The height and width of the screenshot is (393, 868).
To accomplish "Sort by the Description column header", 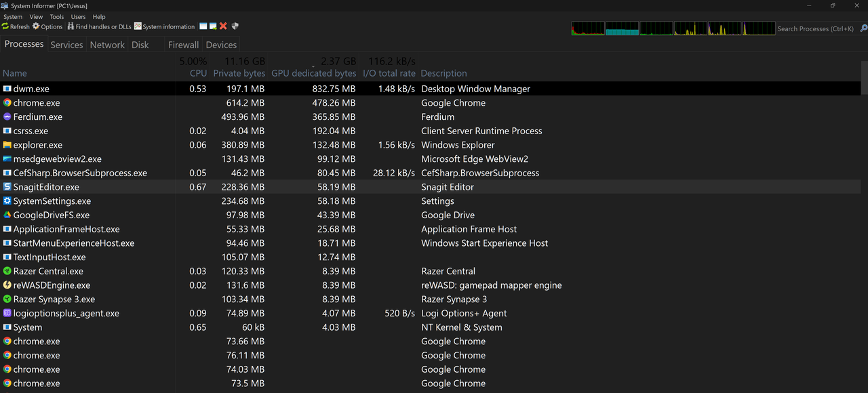I will tap(443, 73).
